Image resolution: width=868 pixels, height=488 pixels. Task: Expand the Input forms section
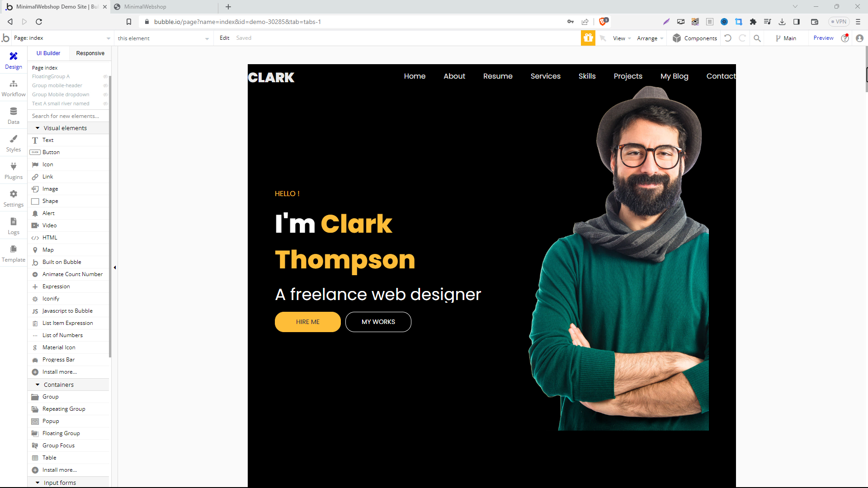point(38,482)
